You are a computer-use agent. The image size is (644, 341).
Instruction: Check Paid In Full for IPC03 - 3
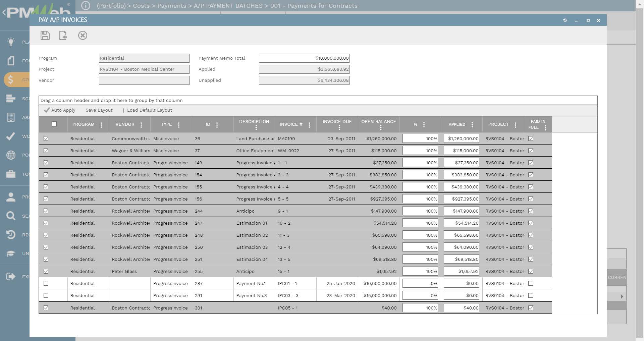tap(531, 295)
